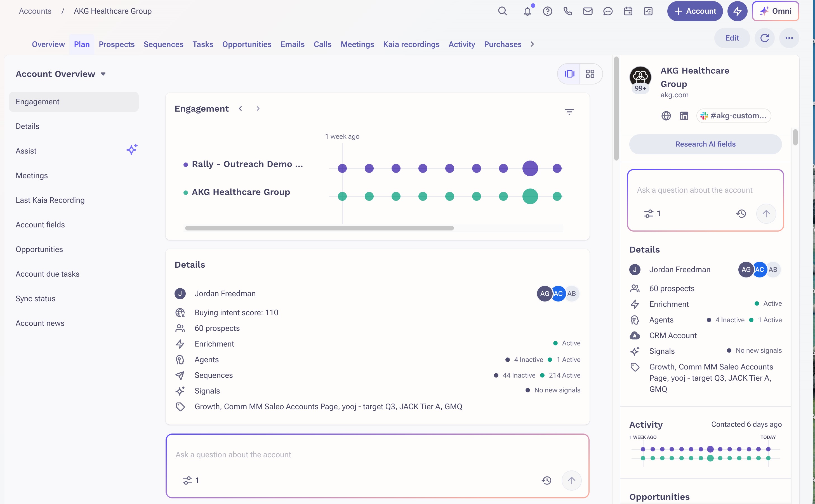Click the Engagement filter icon

569,112
